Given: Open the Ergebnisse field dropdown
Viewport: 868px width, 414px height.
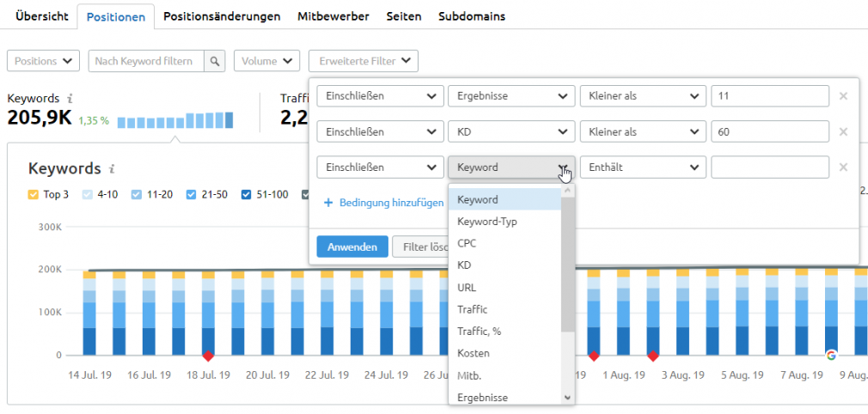Looking at the screenshot, I should tap(511, 96).
